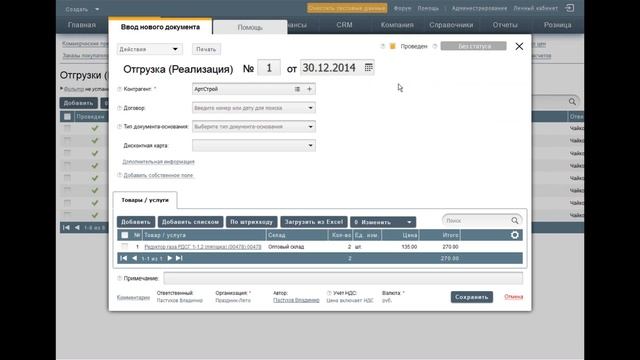Image resolution: width=640 pixels, height=360 pixels.
Task: Expand the Дисконтная карта dropdown
Action: 310,145
